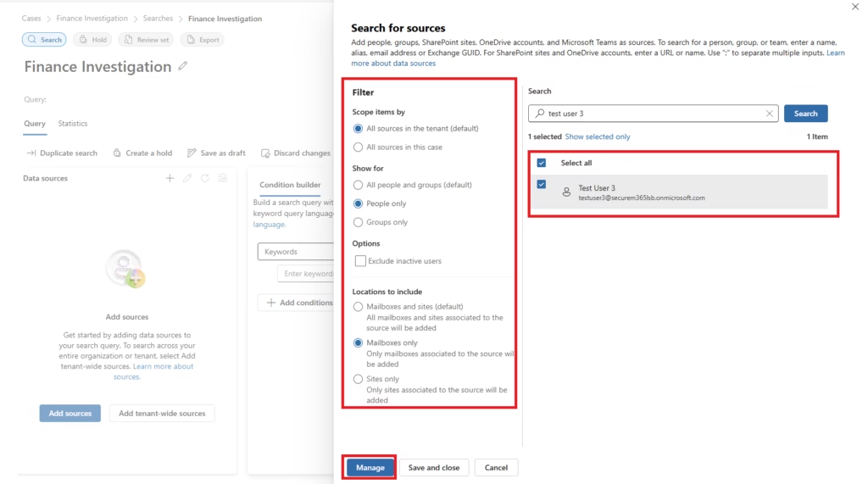This screenshot has width=868, height=484.
Task: Click Discard changes command
Action: (296, 153)
